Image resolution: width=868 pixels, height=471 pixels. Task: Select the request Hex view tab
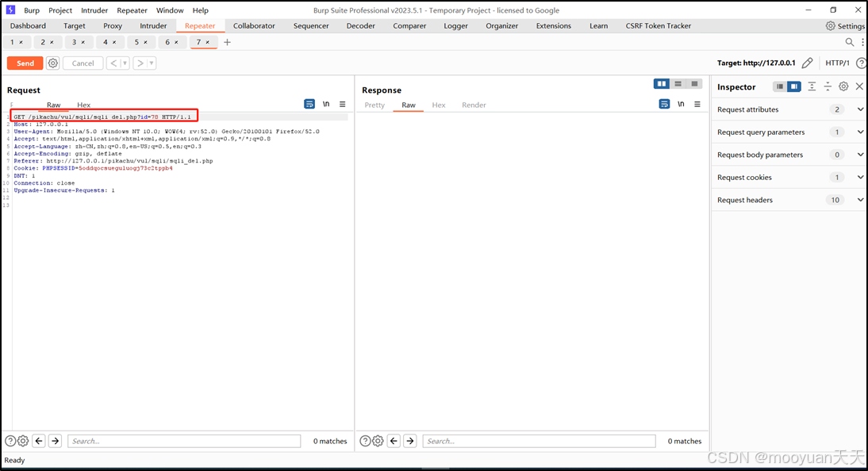point(83,105)
